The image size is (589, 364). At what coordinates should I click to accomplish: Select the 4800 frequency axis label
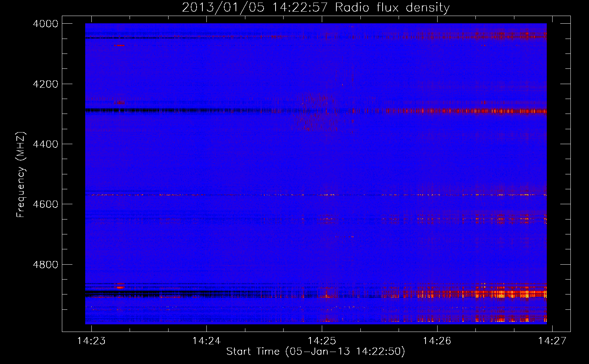tap(46, 265)
